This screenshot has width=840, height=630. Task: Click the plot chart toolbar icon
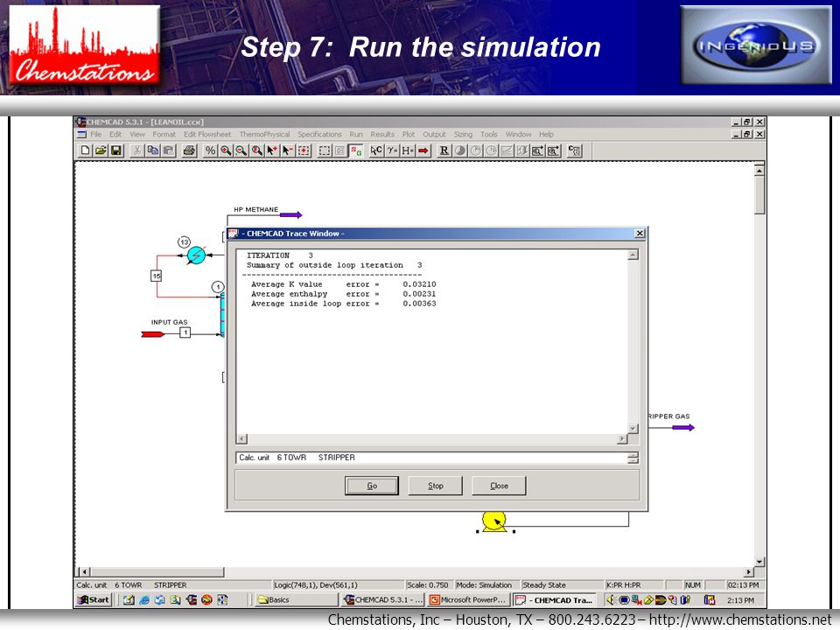click(x=507, y=150)
